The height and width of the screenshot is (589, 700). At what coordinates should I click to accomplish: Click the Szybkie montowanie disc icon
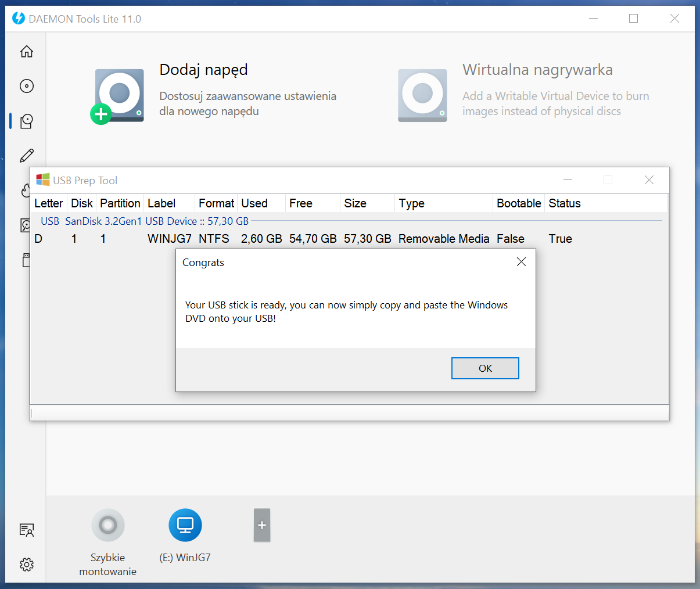[x=108, y=525]
